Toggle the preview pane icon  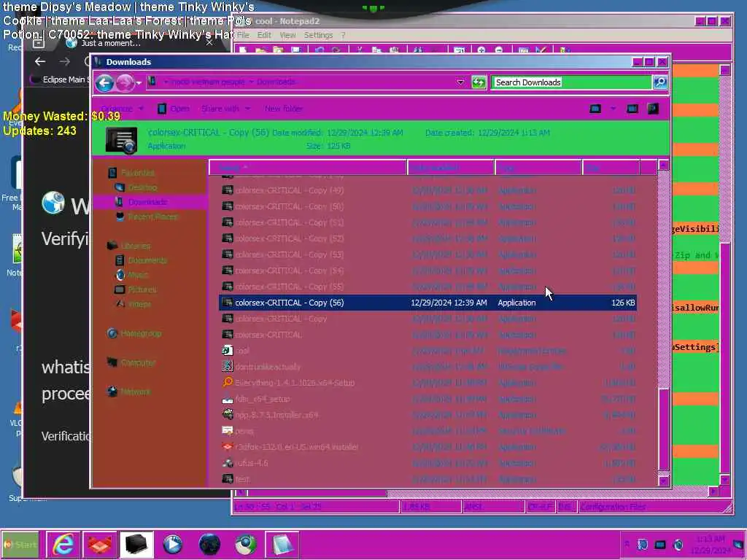[x=632, y=109]
